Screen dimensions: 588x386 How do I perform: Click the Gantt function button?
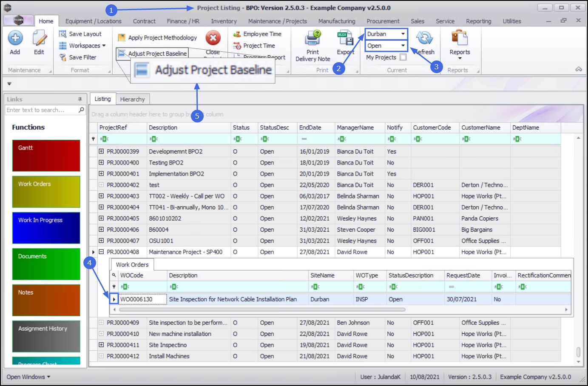[46, 156]
